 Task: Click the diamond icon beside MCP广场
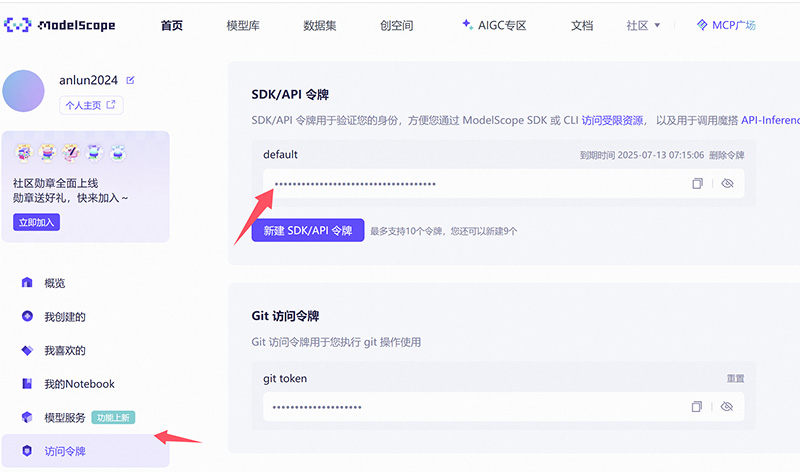(x=702, y=24)
